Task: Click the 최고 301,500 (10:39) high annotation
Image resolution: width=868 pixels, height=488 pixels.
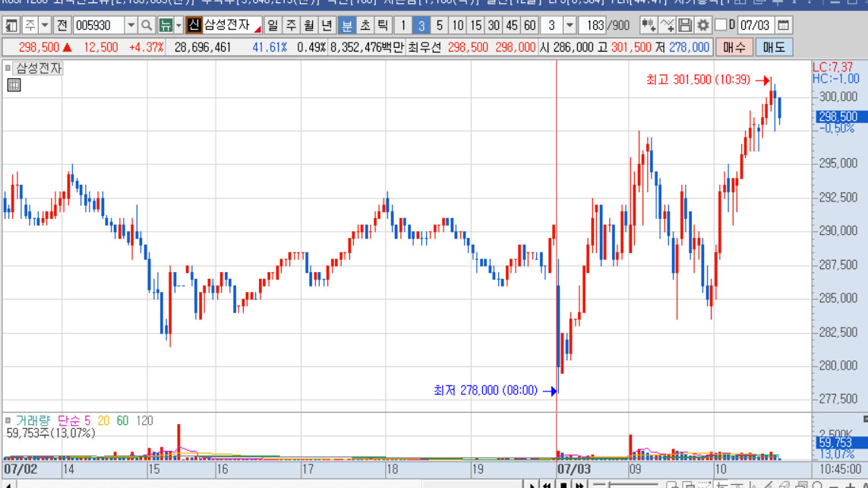Action: click(x=698, y=80)
